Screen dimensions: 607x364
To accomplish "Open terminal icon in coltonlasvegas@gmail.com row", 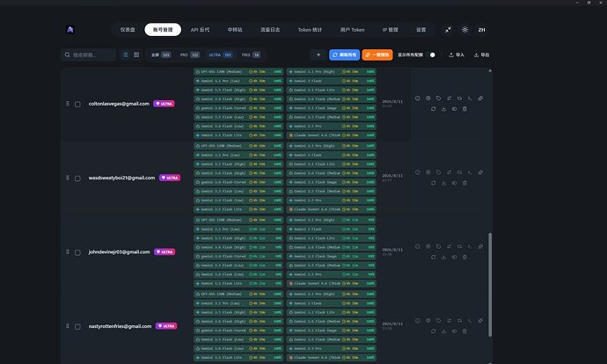I will 470,98.
